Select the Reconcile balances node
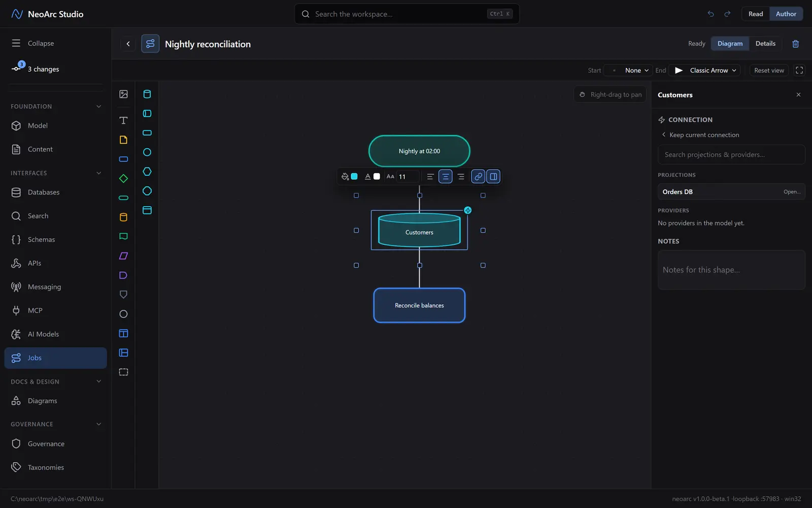The width and height of the screenshot is (812, 508). [x=419, y=305]
